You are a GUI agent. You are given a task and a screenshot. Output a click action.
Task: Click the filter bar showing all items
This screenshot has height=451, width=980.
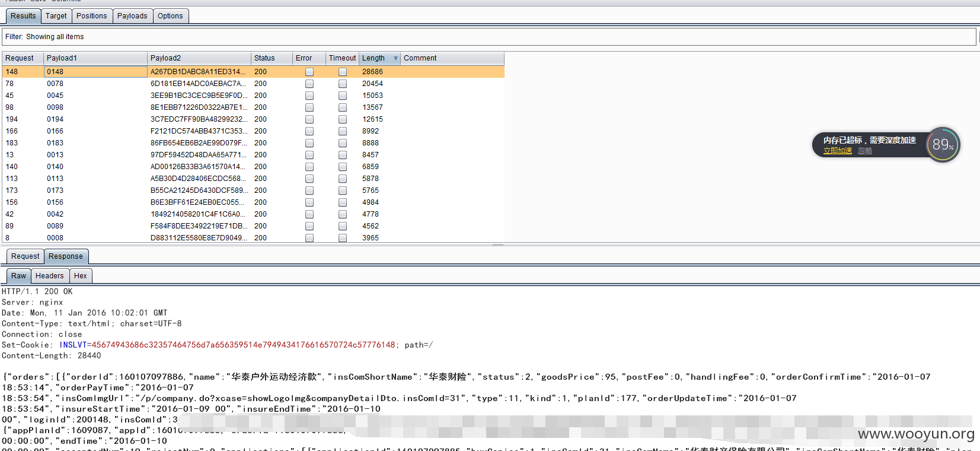pos(489,37)
